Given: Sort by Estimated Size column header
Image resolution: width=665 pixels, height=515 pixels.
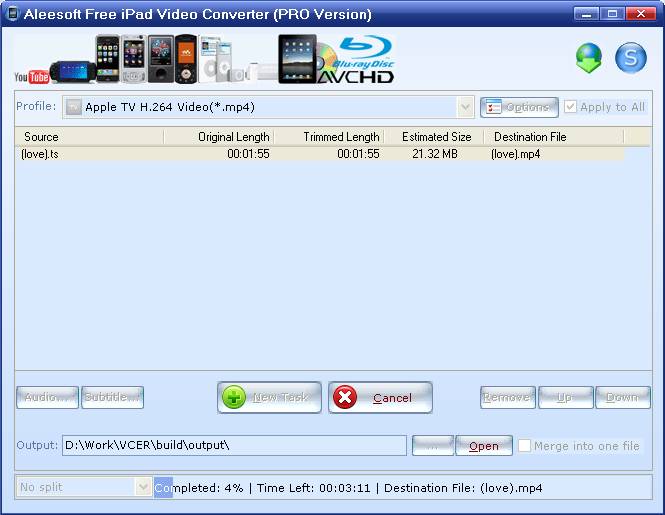Looking at the screenshot, I should 435,137.
